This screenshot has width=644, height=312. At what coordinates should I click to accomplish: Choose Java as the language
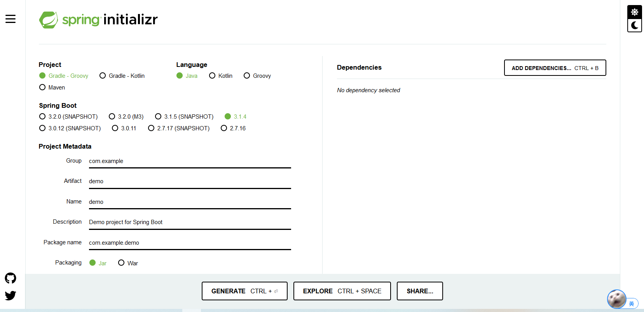(x=187, y=76)
